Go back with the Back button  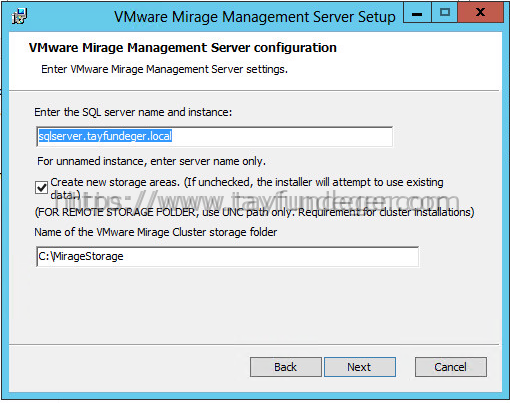(286, 367)
